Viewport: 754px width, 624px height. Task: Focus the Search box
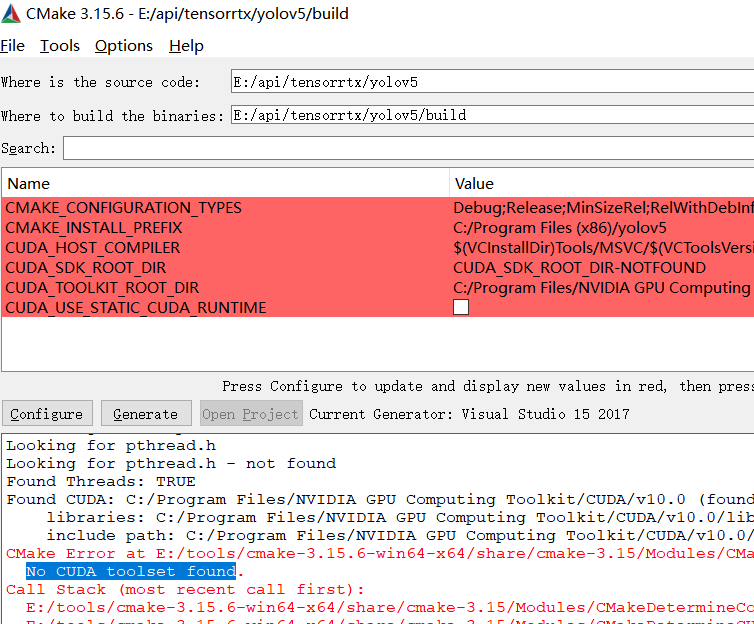409,148
